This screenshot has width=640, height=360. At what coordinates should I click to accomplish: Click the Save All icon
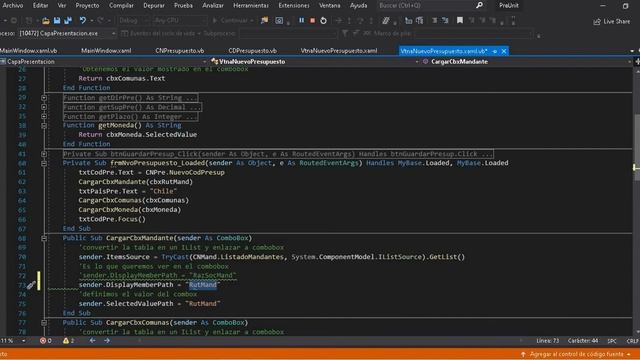tap(68, 20)
